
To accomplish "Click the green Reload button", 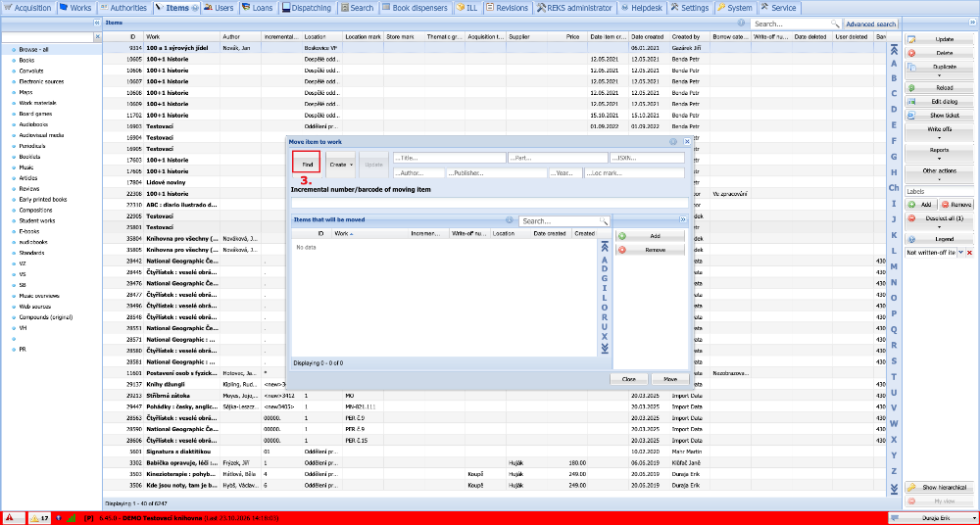I will [x=940, y=87].
